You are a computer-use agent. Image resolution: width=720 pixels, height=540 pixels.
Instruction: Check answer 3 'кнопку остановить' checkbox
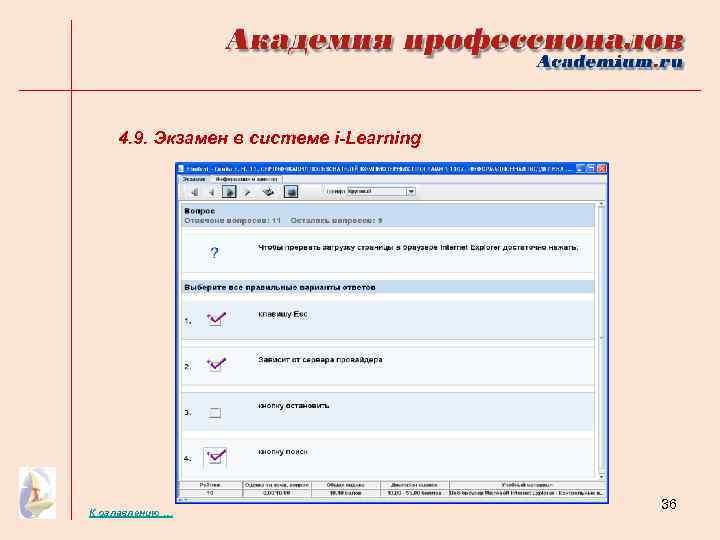click(215, 412)
